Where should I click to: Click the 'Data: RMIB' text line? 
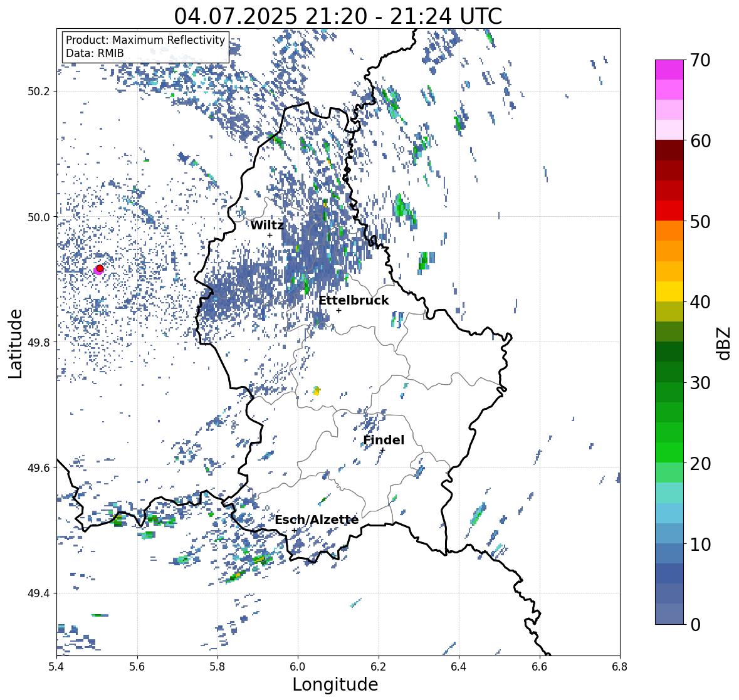(x=94, y=53)
